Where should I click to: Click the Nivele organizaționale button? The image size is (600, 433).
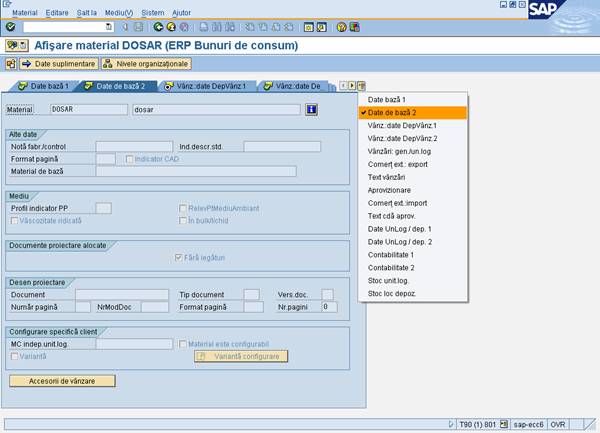click(x=147, y=64)
